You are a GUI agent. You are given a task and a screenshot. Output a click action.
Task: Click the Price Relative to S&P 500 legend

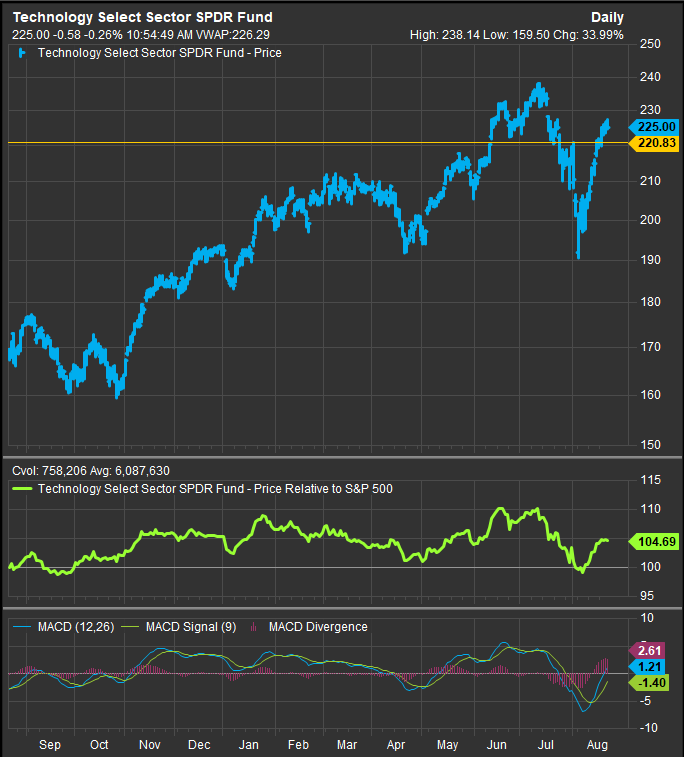pos(215,489)
